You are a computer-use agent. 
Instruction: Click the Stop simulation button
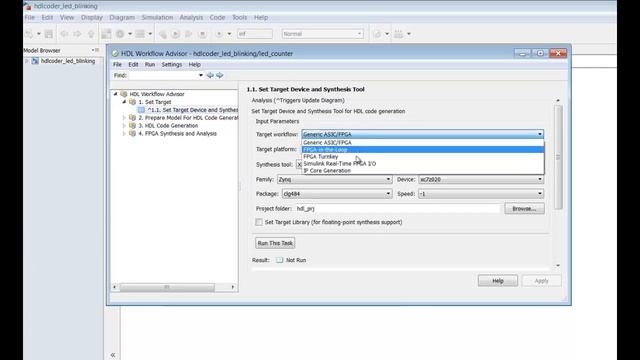[202, 34]
